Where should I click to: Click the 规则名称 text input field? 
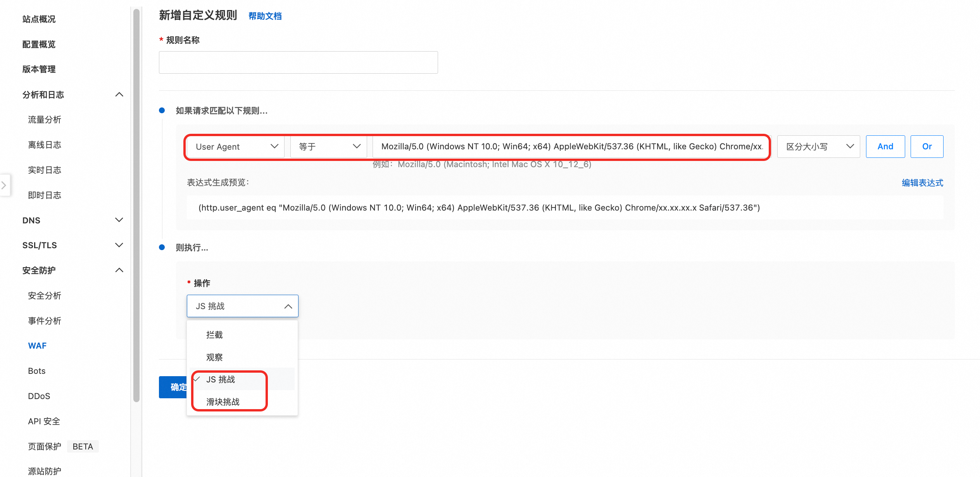click(x=298, y=62)
